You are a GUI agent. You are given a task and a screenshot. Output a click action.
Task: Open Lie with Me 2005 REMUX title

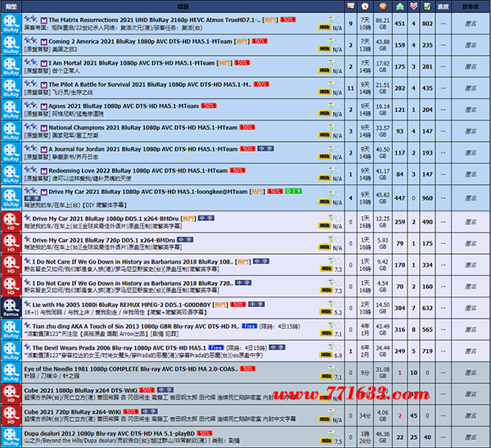pyautogui.click(x=122, y=305)
